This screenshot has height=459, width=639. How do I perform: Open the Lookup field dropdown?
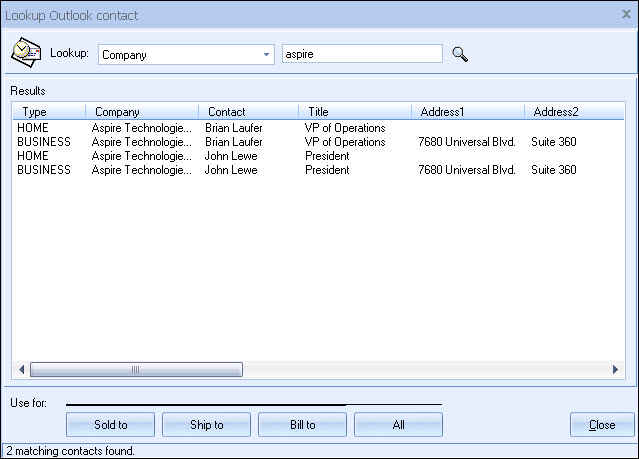click(266, 54)
